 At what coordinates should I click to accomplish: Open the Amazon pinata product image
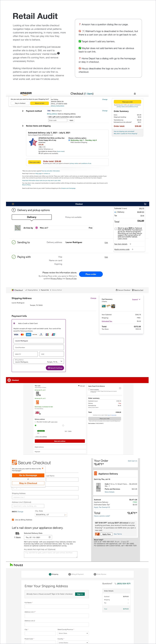tap(33, 142)
